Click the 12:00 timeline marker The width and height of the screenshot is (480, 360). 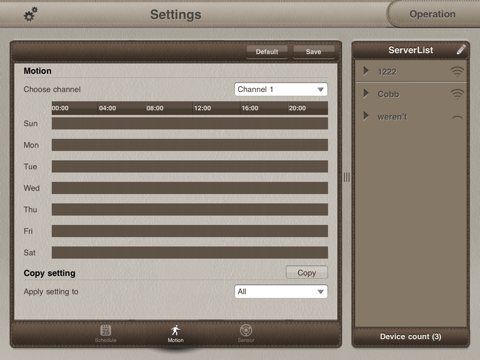click(x=202, y=108)
